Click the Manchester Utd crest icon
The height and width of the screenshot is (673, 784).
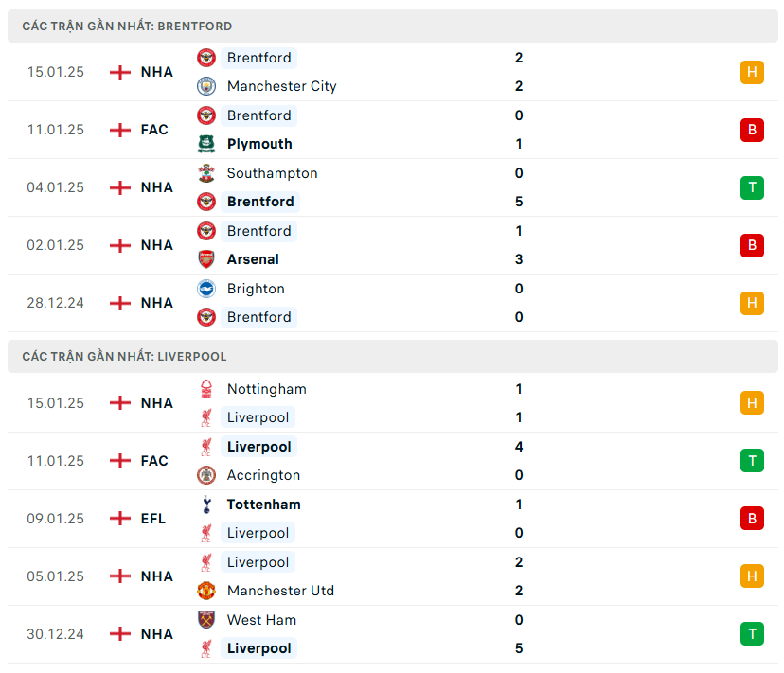(206, 591)
